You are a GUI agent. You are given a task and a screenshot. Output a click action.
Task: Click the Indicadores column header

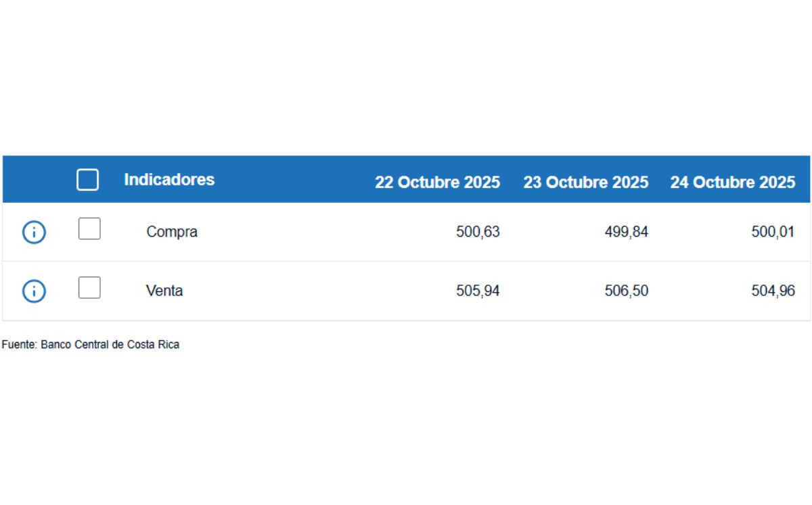pos(169,180)
